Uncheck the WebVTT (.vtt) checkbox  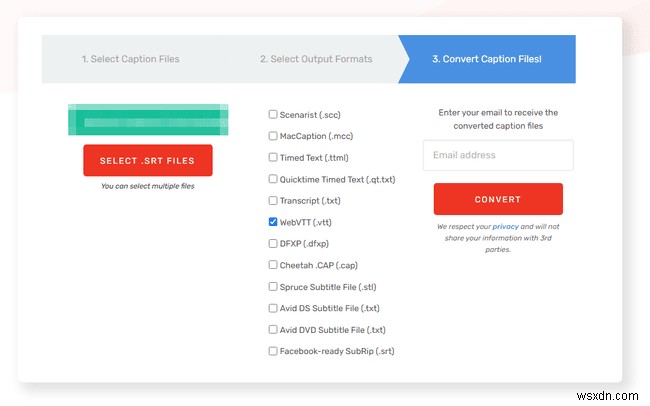273,222
